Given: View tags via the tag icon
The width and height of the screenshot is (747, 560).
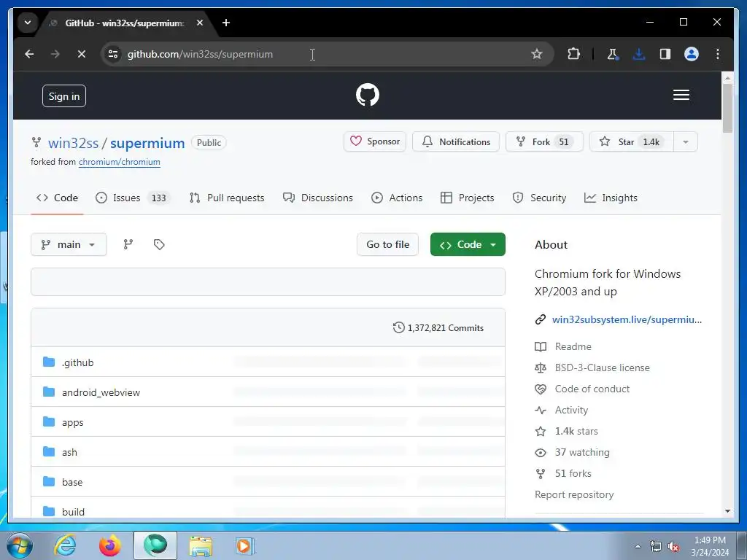Looking at the screenshot, I should point(159,244).
